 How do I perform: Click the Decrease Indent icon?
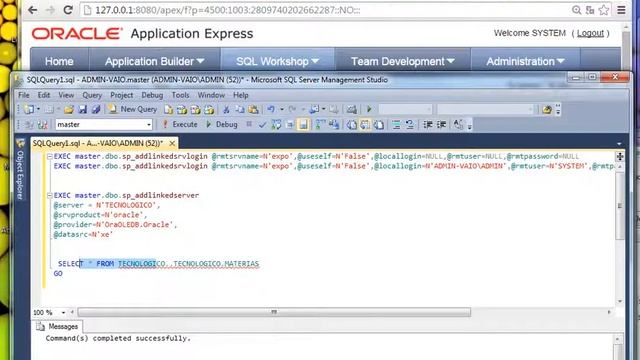coord(427,125)
